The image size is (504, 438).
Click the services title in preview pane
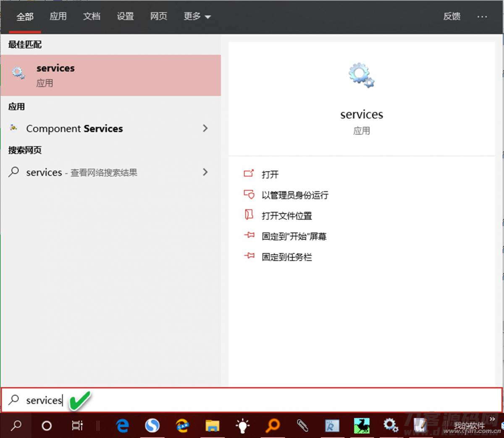[362, 114]
